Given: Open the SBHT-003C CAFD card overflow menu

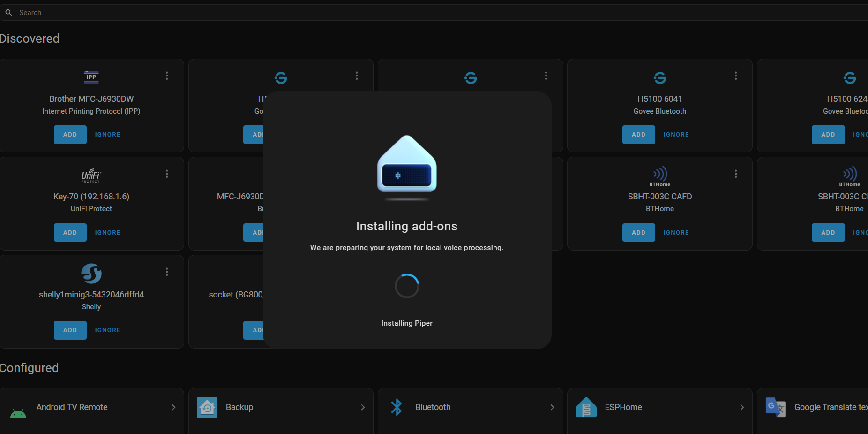Looking at the screenshot, I should 736,174.
